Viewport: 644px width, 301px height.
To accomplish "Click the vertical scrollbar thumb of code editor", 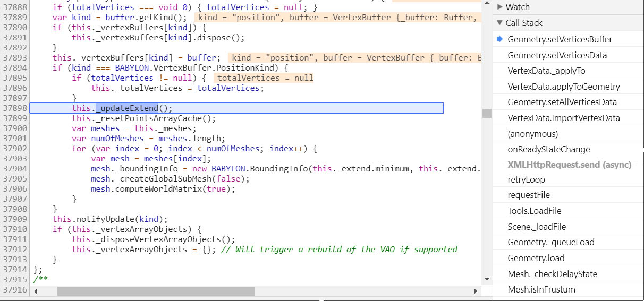I will [487, 113].
